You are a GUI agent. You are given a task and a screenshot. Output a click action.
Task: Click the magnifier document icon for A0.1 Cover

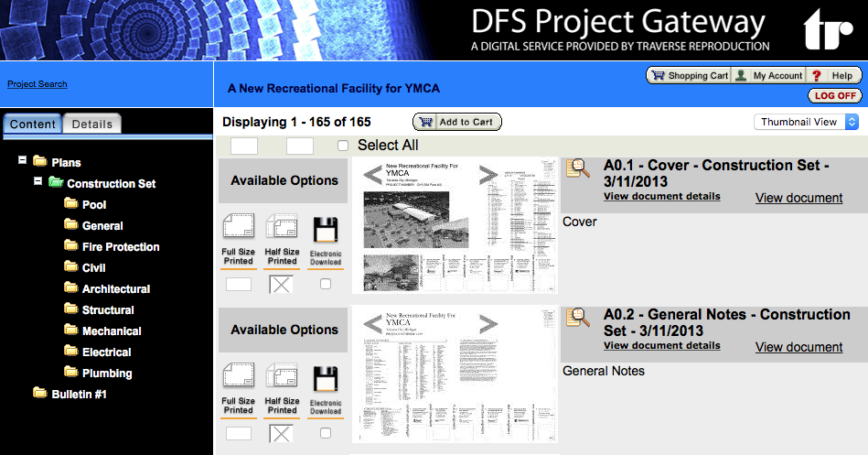578,168
